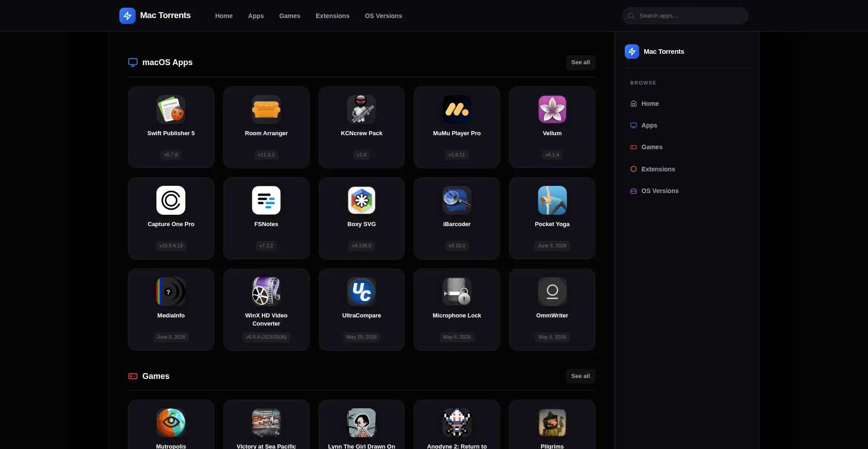868x449 pixels.
Task: Click the Mac Torrents lightning logo in header
Action: point(127,16)
